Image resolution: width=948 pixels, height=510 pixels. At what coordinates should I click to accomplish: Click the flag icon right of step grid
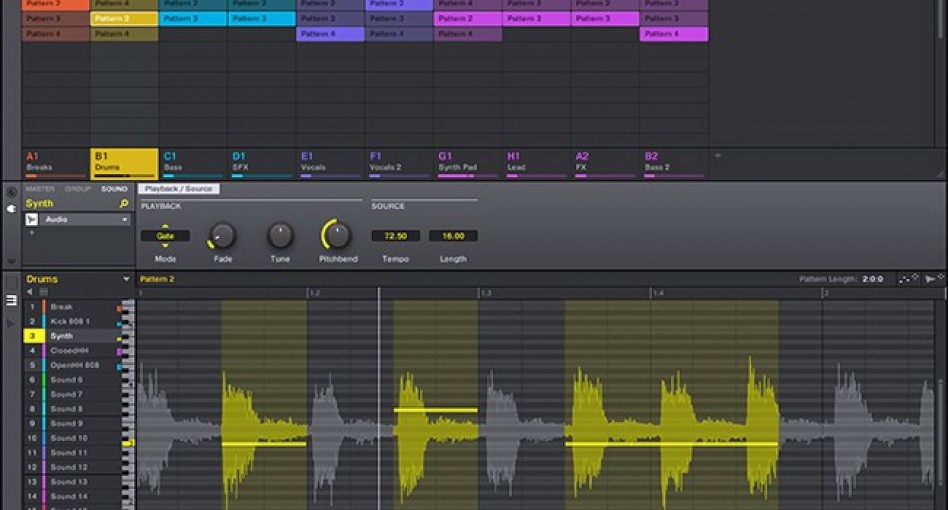[x=932, y=279]
